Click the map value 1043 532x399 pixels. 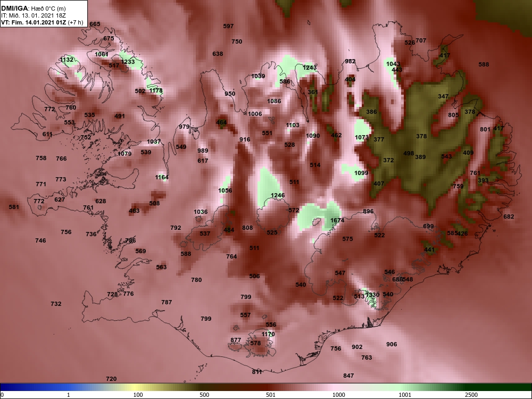[x=393, y=64]
